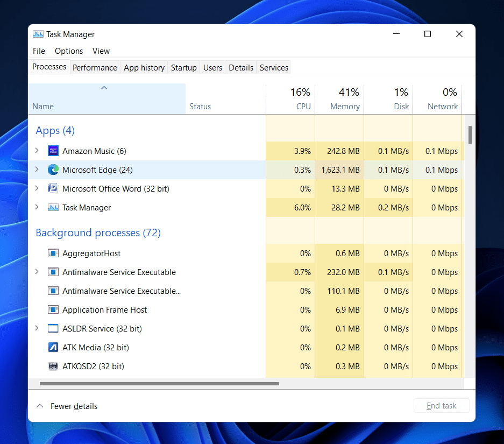The image size is (504, 444).
Task: Select the ATKOSD2 process icon
Action: 53,367
